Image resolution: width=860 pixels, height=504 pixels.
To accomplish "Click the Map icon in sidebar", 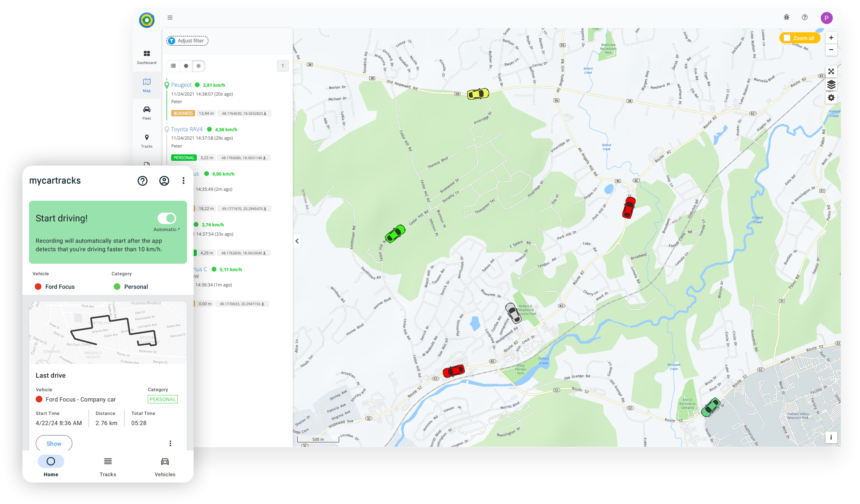I will tap(147, 86).
